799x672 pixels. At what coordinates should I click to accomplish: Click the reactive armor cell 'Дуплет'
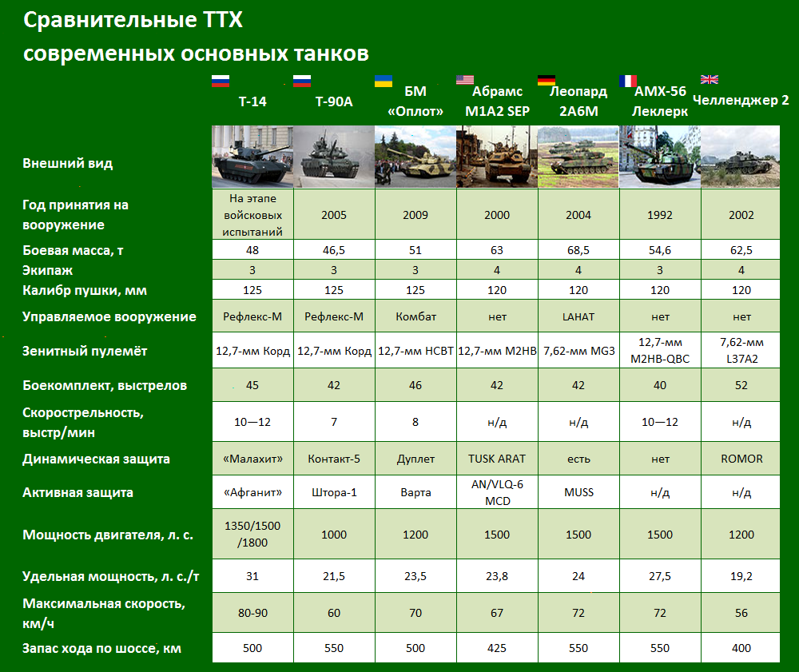pyautogui.click(x=415, y=459)
